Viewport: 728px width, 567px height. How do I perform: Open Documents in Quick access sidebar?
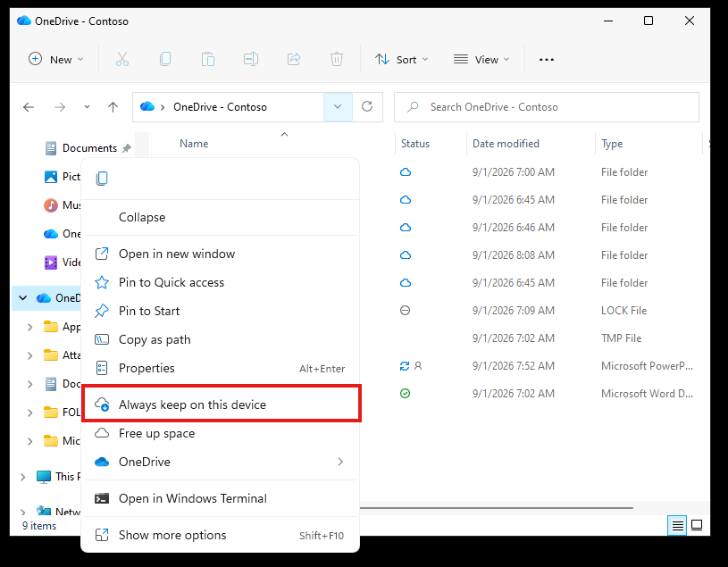tap(89, 148)
